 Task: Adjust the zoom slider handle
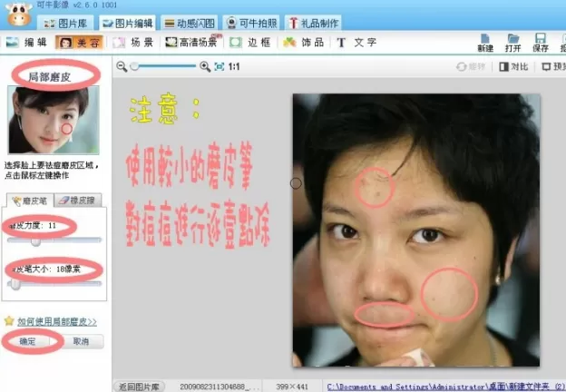(134, 67)
